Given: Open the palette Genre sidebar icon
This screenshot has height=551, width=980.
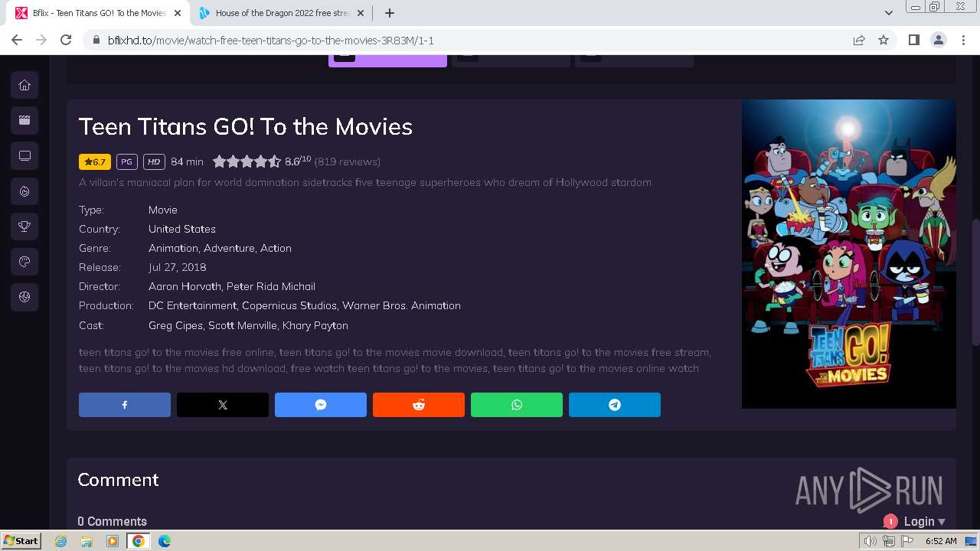Looking at the screenshot, I should coord(24,262).
